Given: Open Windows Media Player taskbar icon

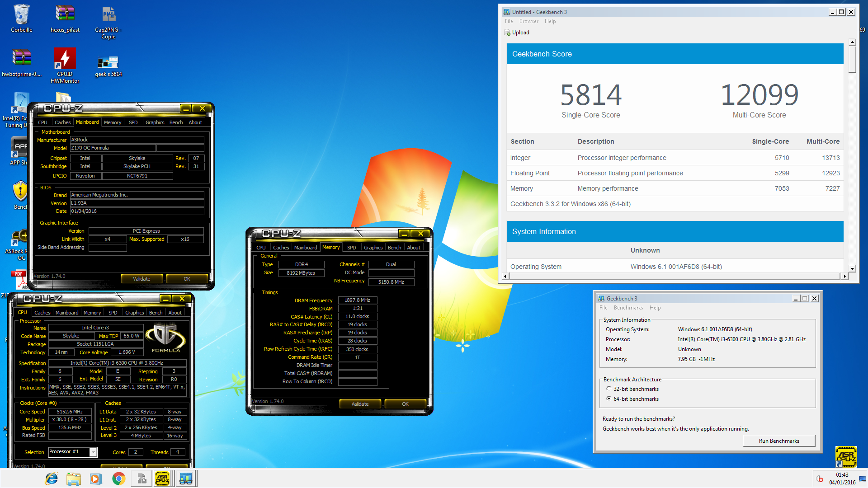Looking at the screenshot, I should pos(95,479).
